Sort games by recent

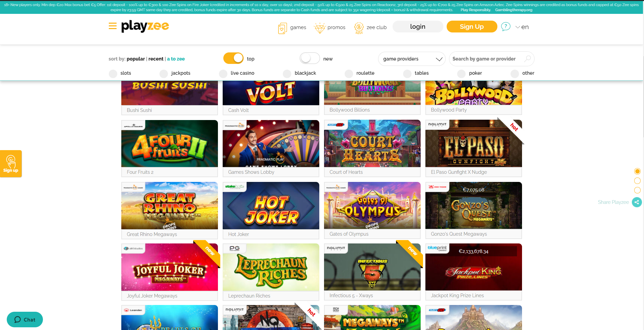click(x=156, y=59)
